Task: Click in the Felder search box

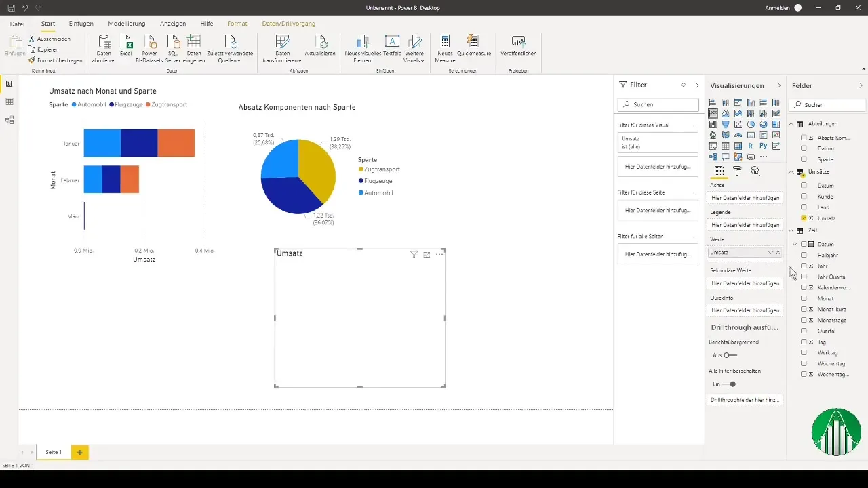Action: pyautogui.click(x=828, y=105)
